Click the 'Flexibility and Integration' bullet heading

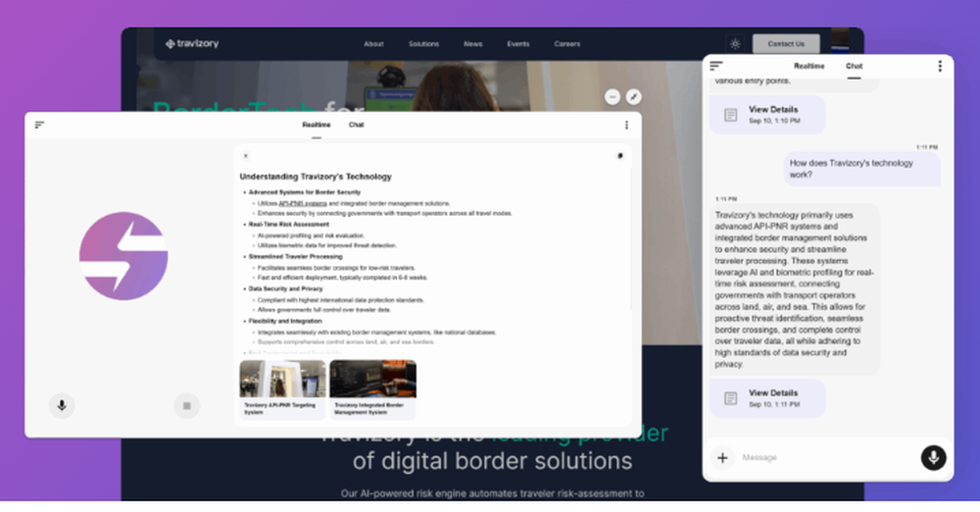click(285, 321)
